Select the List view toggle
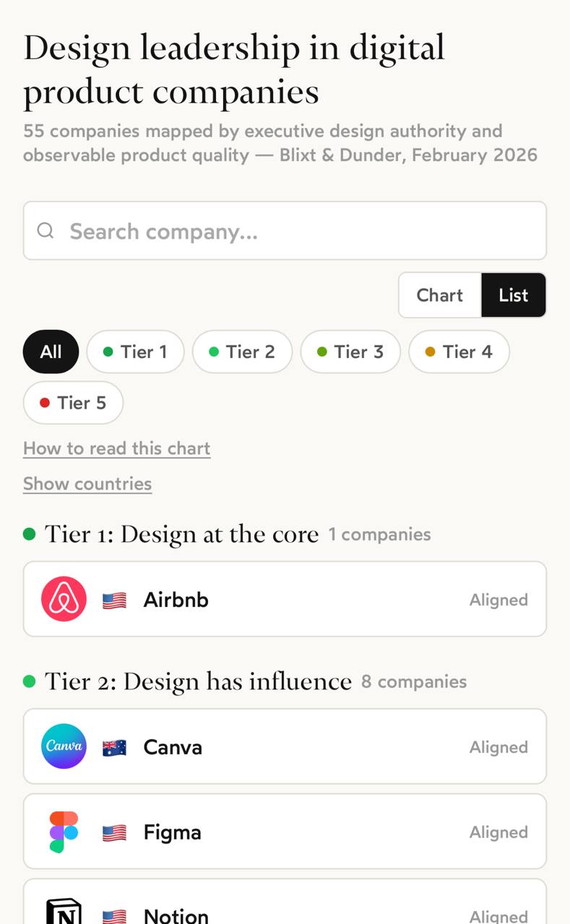570x924 pixels. tap(514, 295)
